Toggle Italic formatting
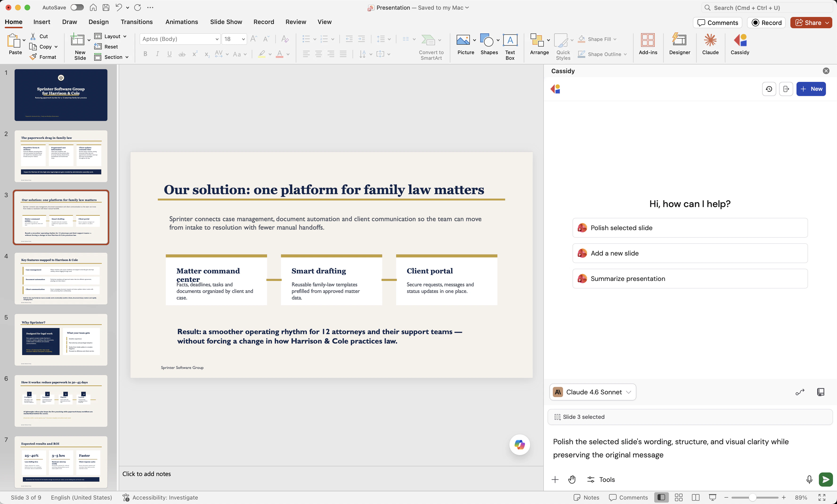The width and height of the screenshot is (837, 504). point(157,54)
